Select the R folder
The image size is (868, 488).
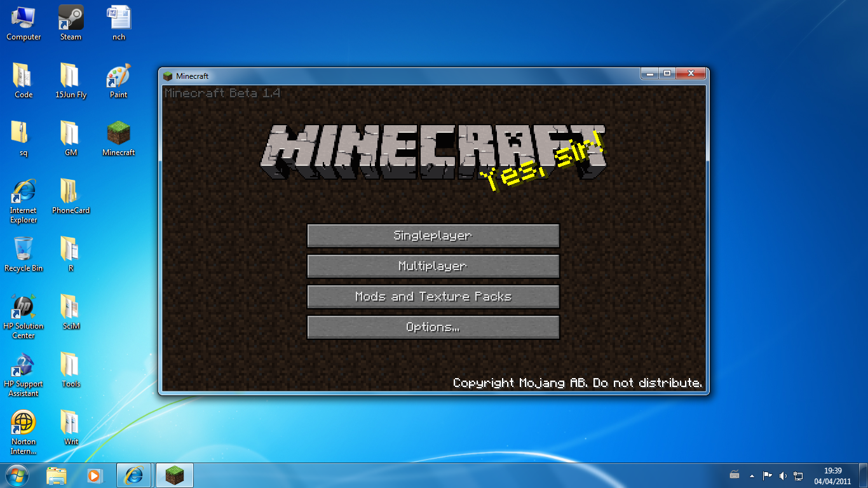(71, 254)
